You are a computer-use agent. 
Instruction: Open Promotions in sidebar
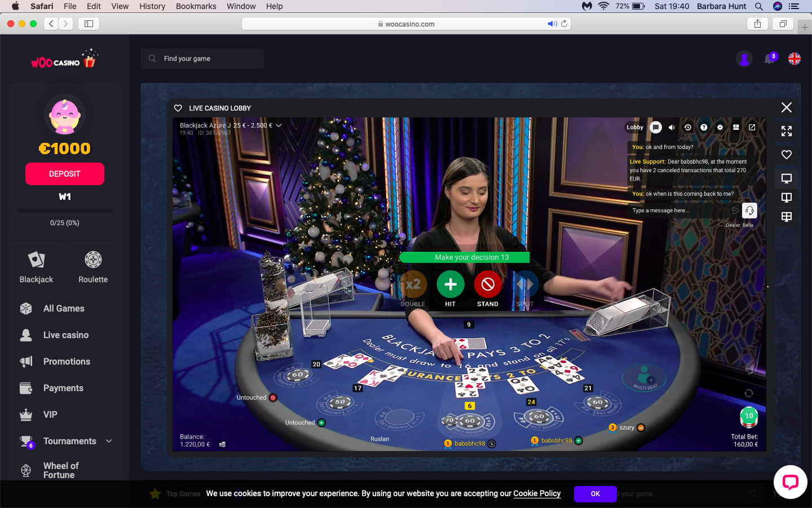point(67,362)
